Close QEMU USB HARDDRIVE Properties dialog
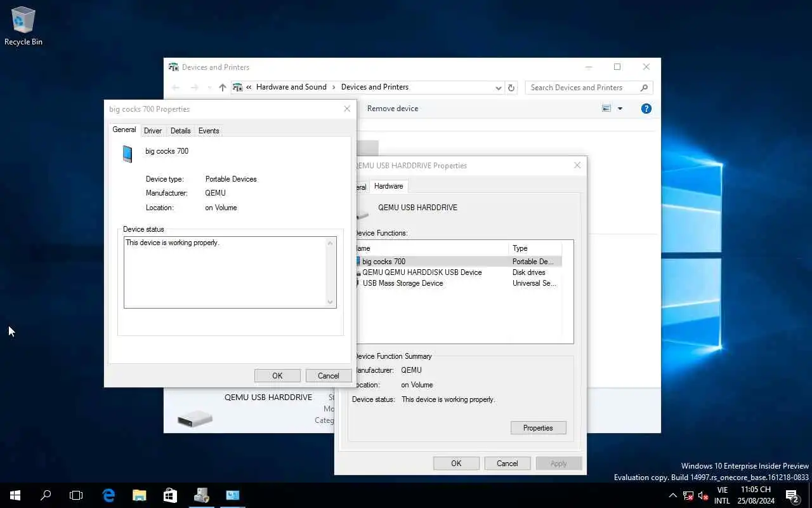The width and height of the screenshot is (812, 508). pyautogui.click(x=577, y=165)
